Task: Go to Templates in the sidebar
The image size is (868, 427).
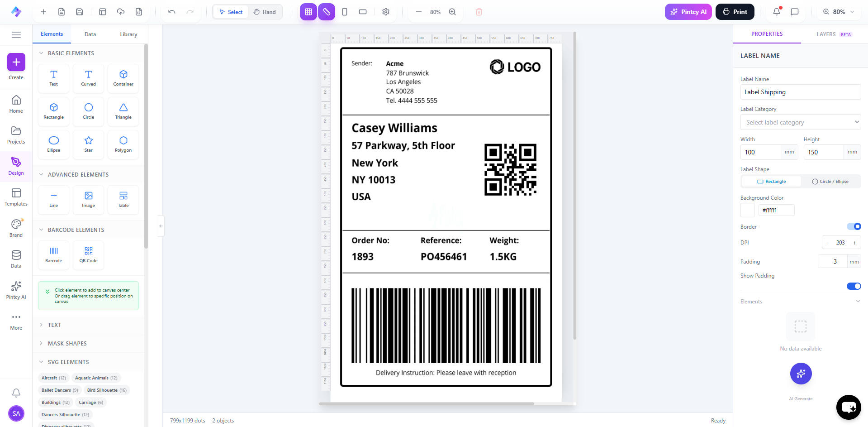Action: pyautogui.click(x=16, y=197)
